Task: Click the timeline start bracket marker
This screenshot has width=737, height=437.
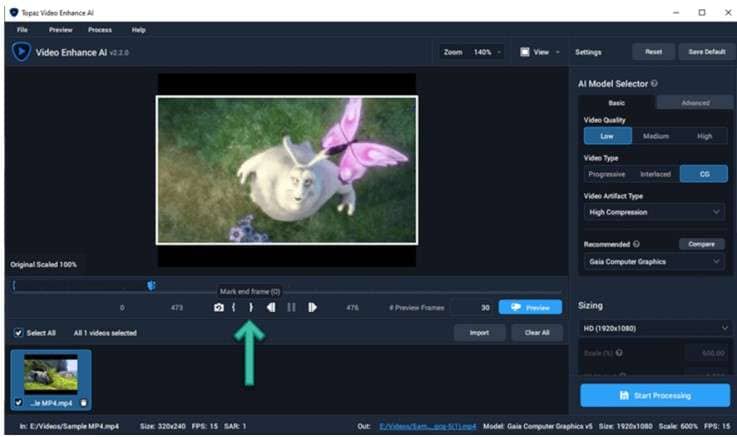Action: [x=14, y=285]
